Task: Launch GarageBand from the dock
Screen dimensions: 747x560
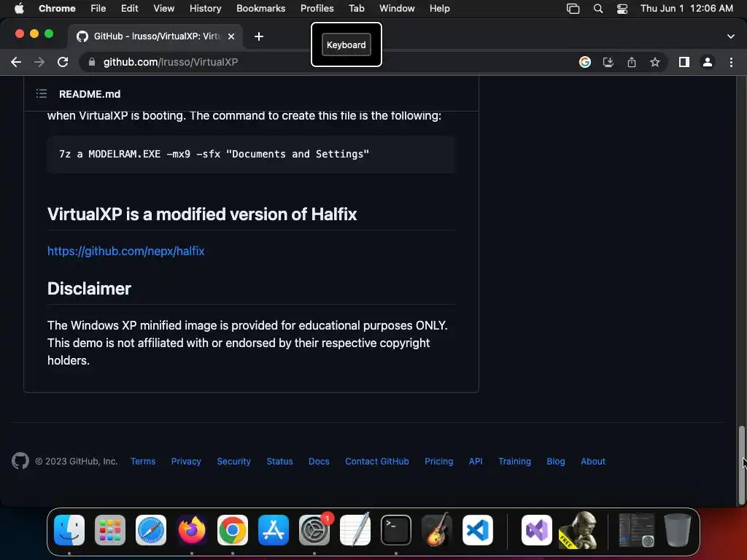Action: pos(436,530)
